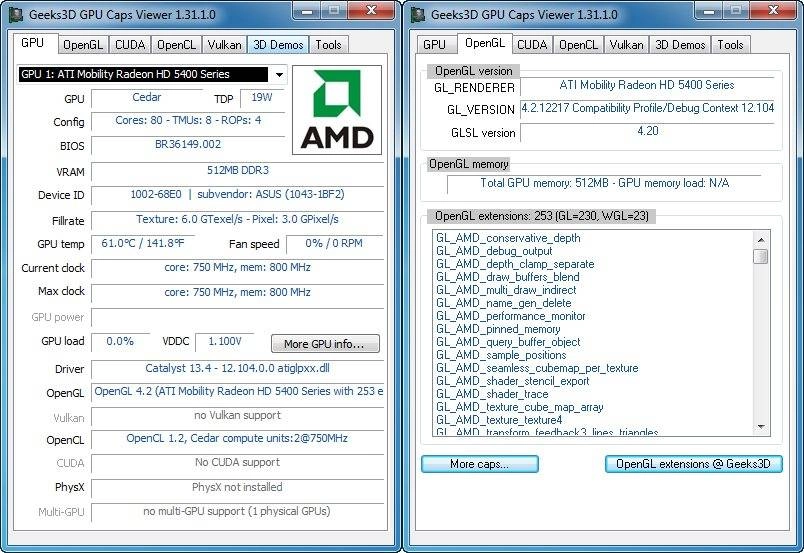Click the app icon in right window title bar
Image resolution: width=804 pixels, height=553 pixels.
418,14
